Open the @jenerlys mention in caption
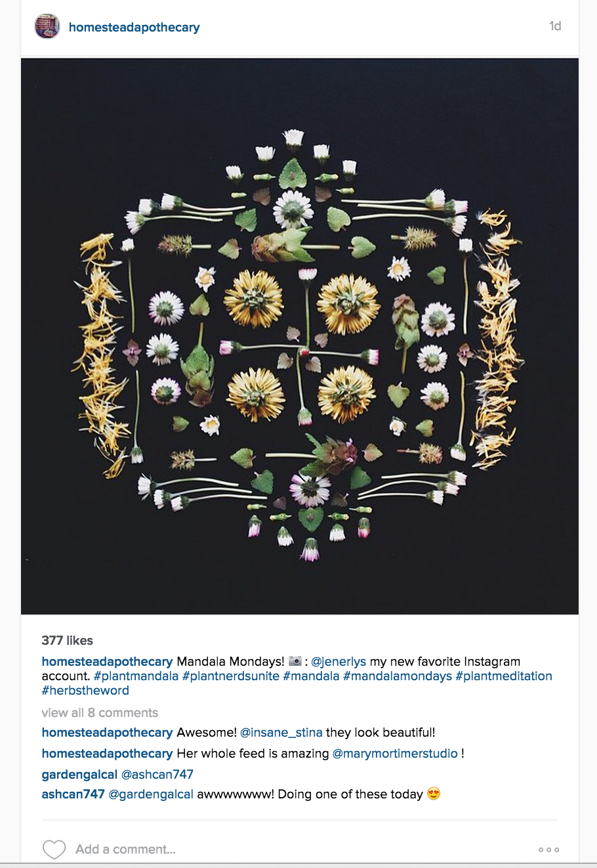 (x=339, y=661)
